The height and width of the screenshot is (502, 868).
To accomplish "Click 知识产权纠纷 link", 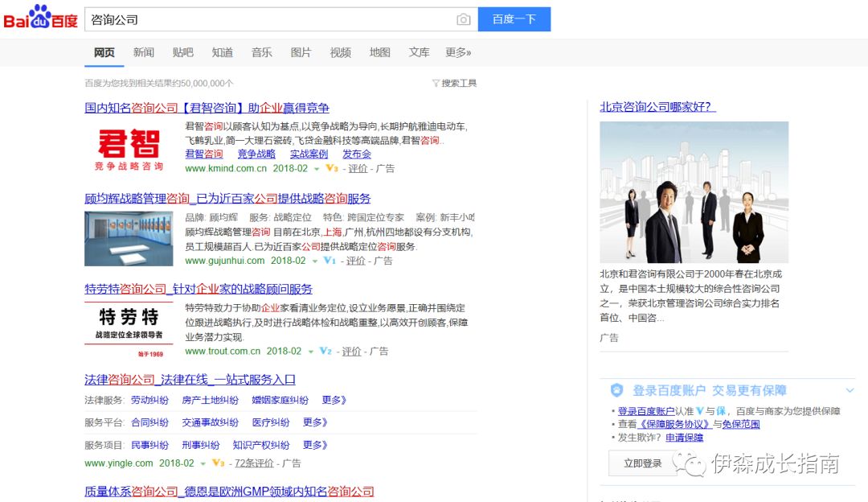I will pyautogui.click(x=260, y=445).
